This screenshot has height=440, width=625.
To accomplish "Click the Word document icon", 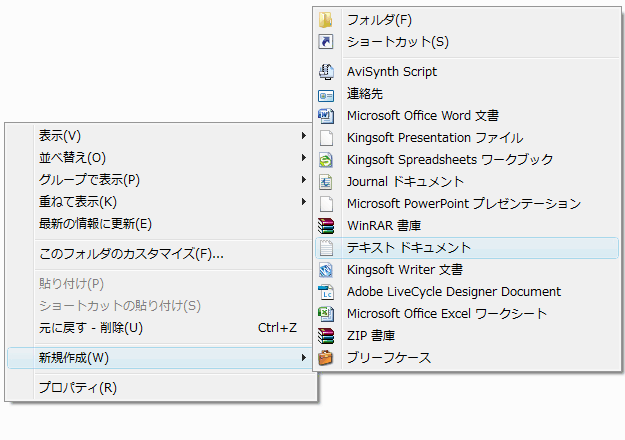I will tap(326, 116).
